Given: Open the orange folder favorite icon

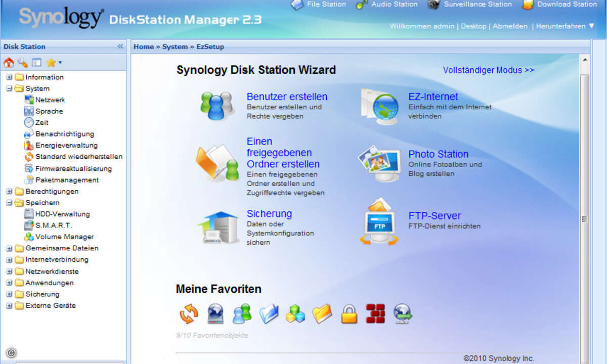Looking at the screenshot, I should pos(322,314).
